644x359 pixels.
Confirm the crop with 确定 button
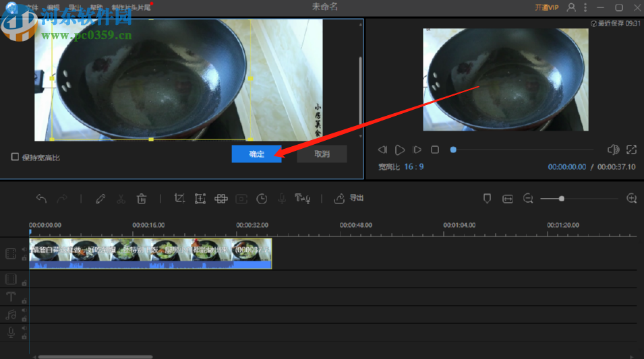click(x=256, y=154)
